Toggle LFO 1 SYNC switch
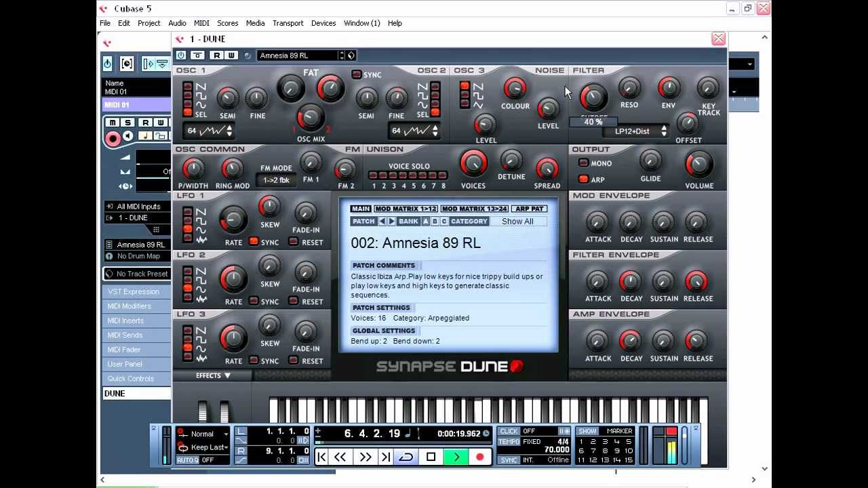 253,242
